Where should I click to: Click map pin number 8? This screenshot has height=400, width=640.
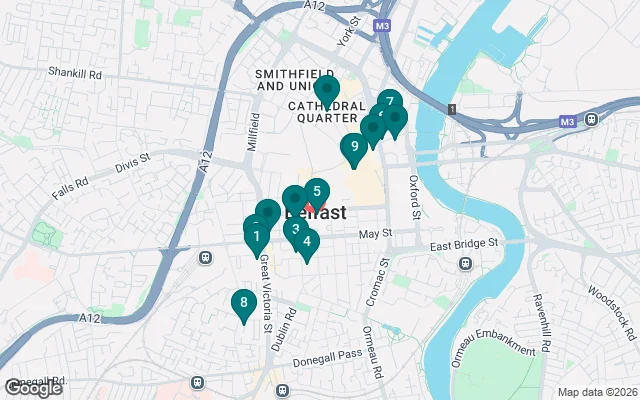pyautogui.click(x=244, y=304)
